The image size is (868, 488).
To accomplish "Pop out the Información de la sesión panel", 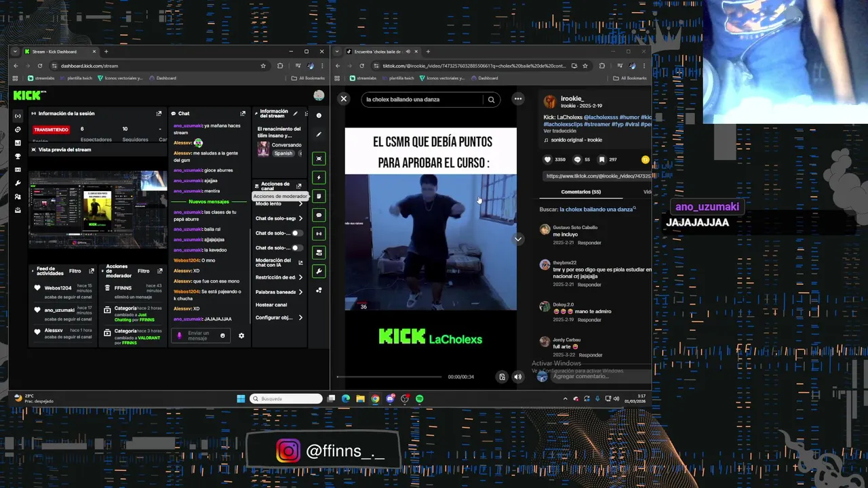I will coord(159,113).
